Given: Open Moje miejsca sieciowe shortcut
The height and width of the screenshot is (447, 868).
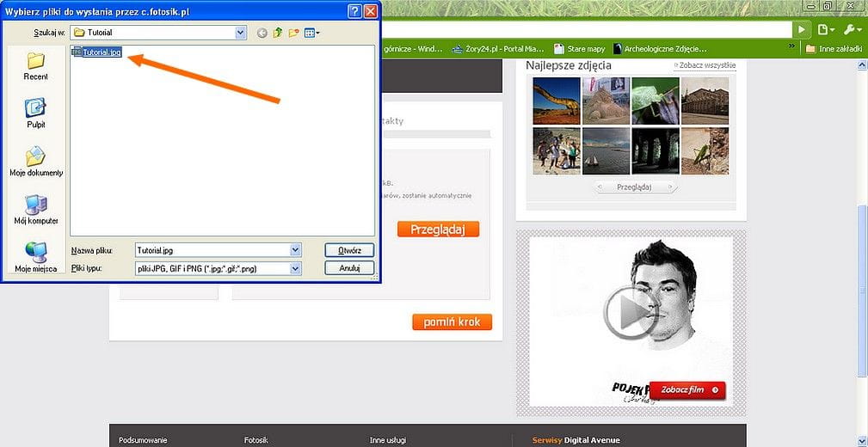Looking at the screenshot, I should pos(36,258).
